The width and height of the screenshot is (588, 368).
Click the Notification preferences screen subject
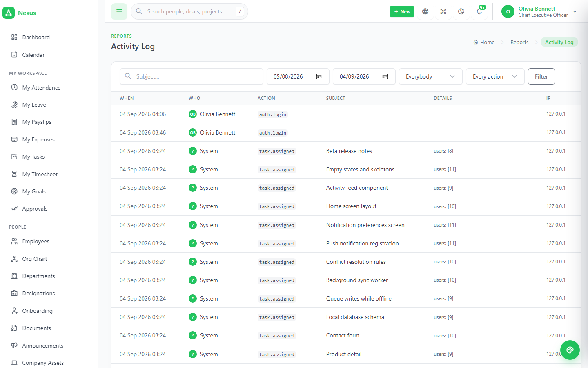point(365,225)
